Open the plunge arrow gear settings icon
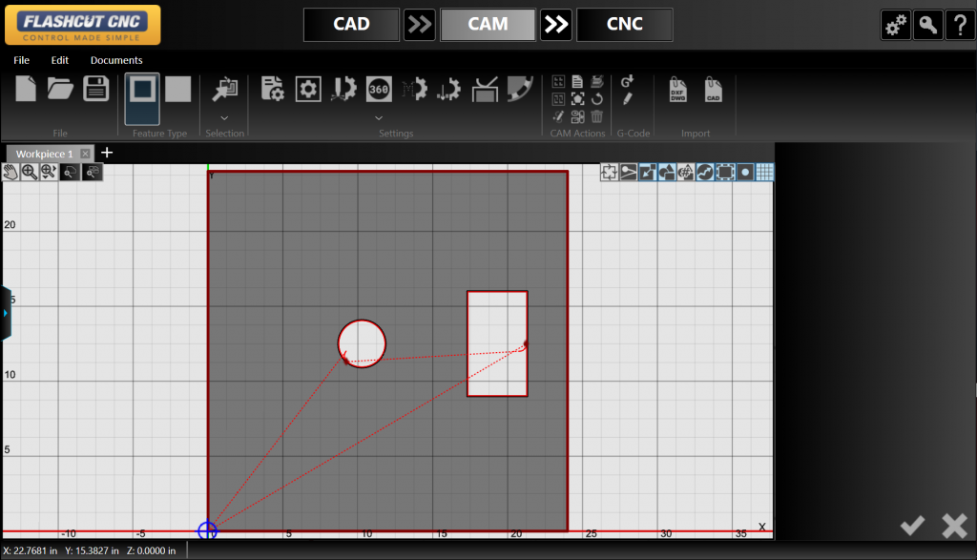977x560 pixels. pyautogui.click(x=448, y=89)
